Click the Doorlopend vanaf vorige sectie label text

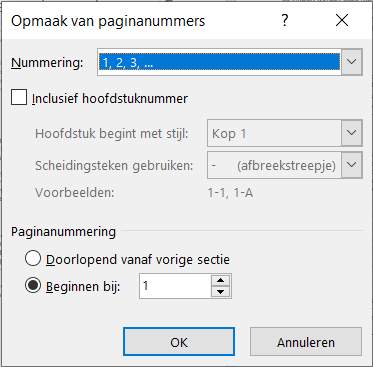coord(138,259)
